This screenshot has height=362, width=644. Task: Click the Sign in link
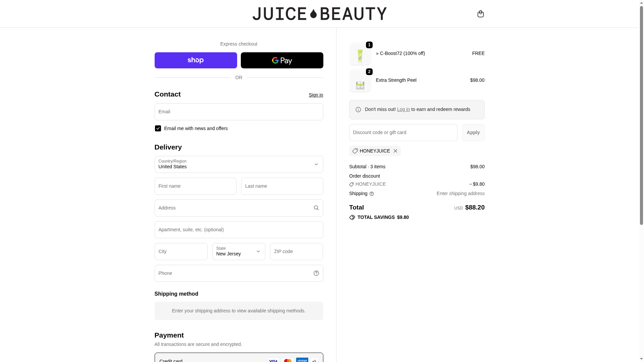(x=316, y=95)
